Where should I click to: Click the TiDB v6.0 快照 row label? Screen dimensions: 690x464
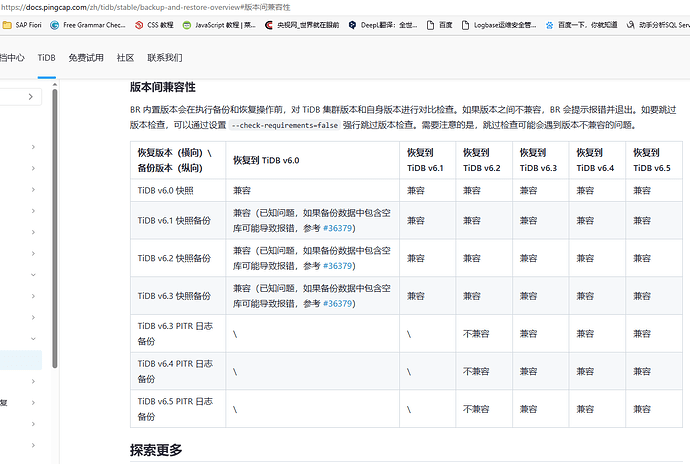click(x=165, y=191)
